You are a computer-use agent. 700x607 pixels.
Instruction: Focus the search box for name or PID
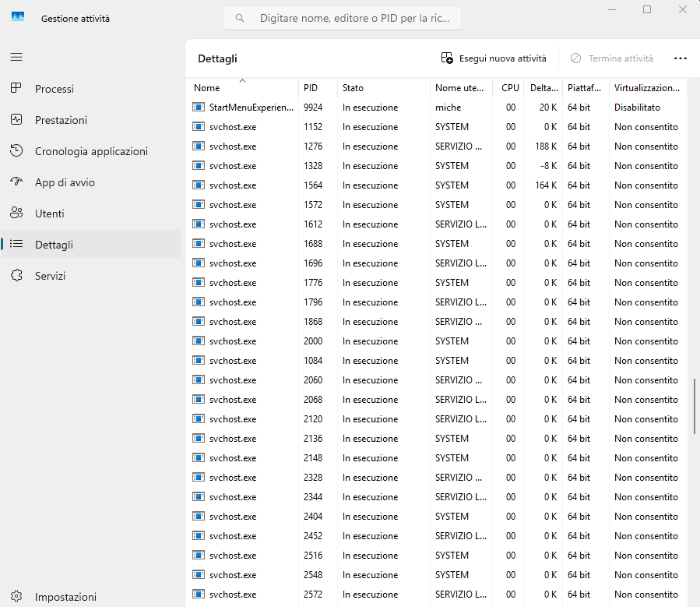coord(343,18)
